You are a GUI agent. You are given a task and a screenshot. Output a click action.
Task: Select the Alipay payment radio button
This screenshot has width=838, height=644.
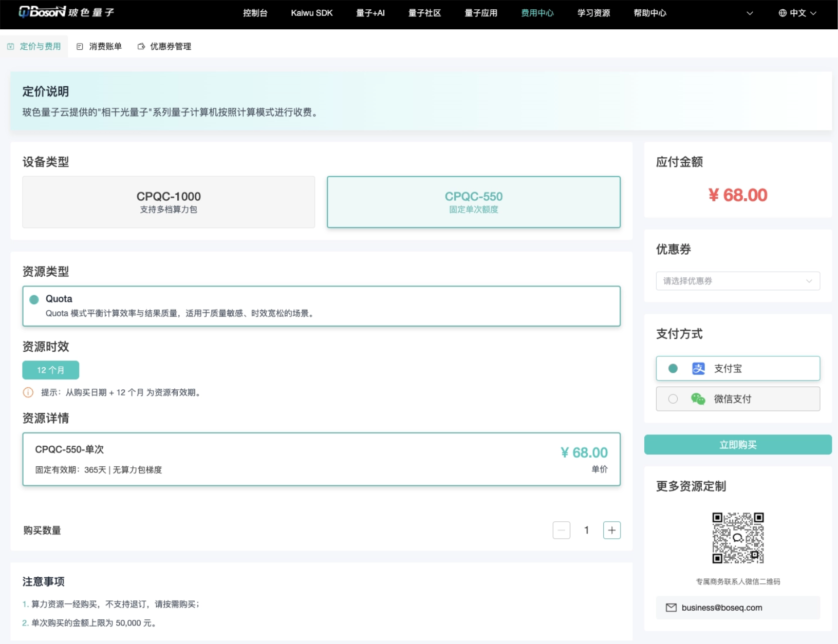673,368
